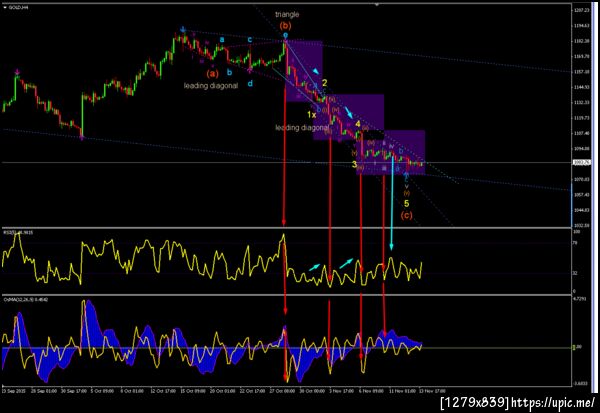The width and height of the screenshot is (600, 413).
Task: Click the current price marker on price axis
Action: coord(581,163)
